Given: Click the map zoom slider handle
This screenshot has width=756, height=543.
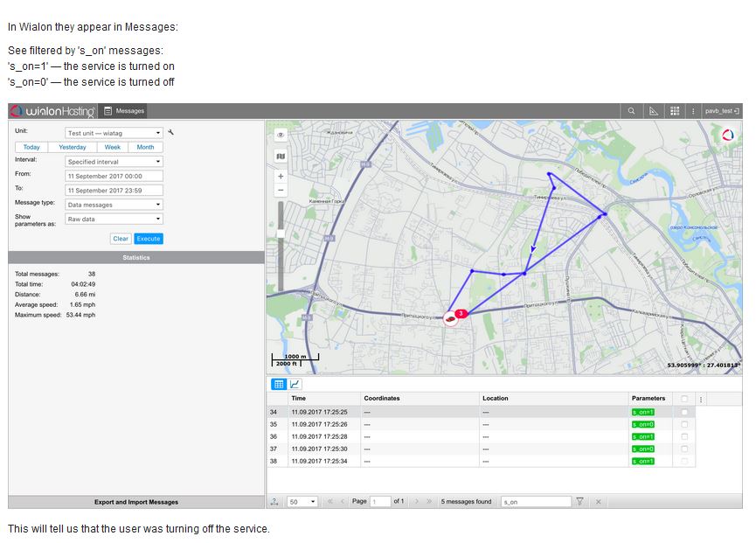Looking at the screenshot, I should (x=281, y=234).
